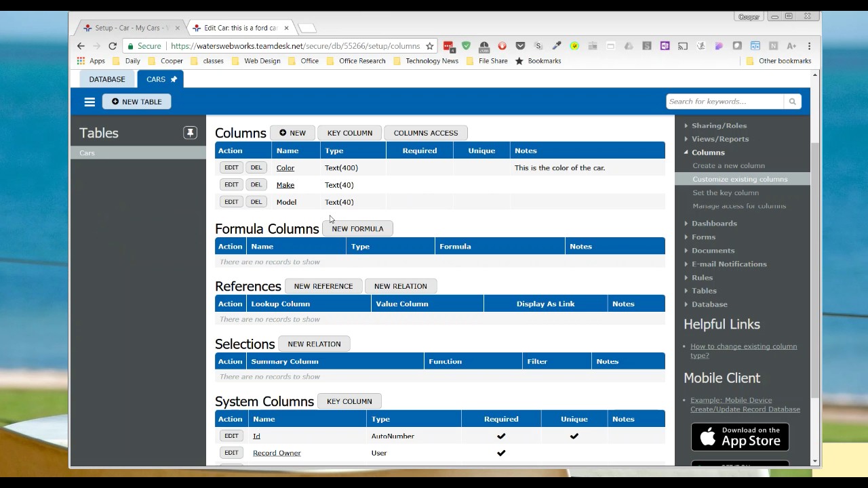This screenshot has width=868, height=488.
Task: Click the Search for keywords field
Action: [724, 102]
